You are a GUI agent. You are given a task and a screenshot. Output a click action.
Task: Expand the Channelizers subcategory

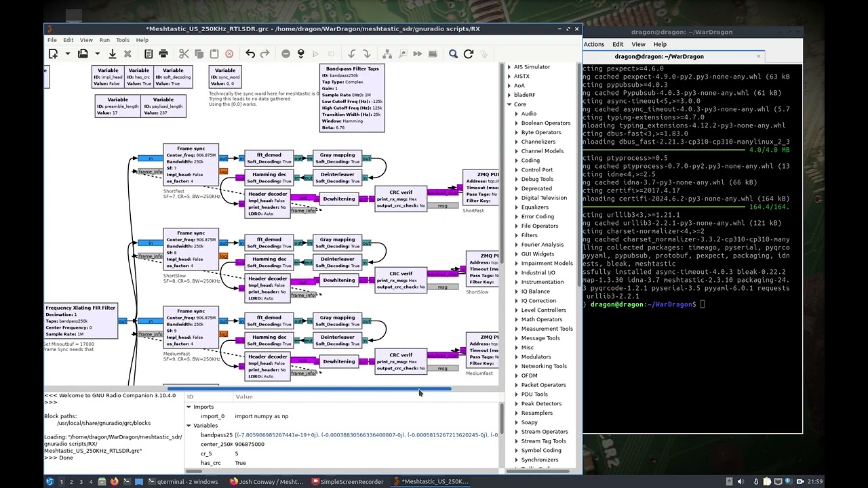click(x=517, y=142)
